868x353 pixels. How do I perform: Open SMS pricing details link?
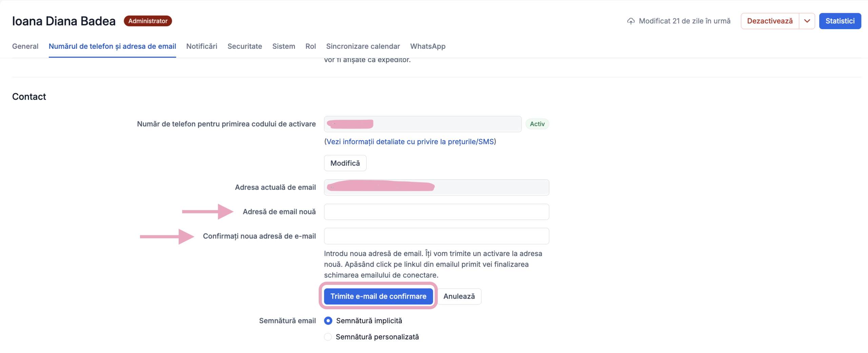tap(410, 141)
